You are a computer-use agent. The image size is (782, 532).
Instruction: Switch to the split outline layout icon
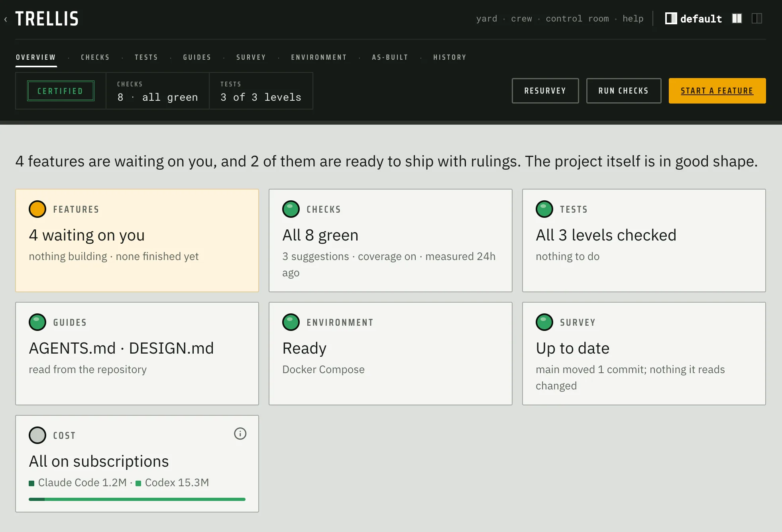pyautogui.click(x=757, y=18)
